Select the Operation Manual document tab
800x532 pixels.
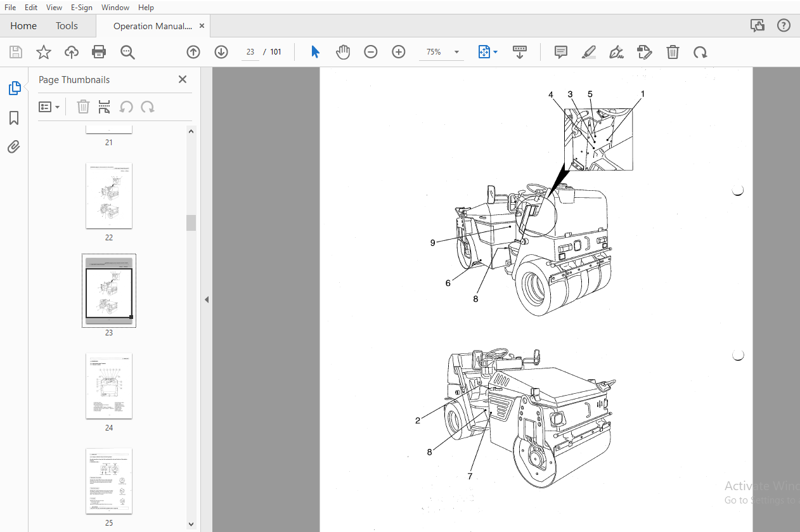(152, 26)
